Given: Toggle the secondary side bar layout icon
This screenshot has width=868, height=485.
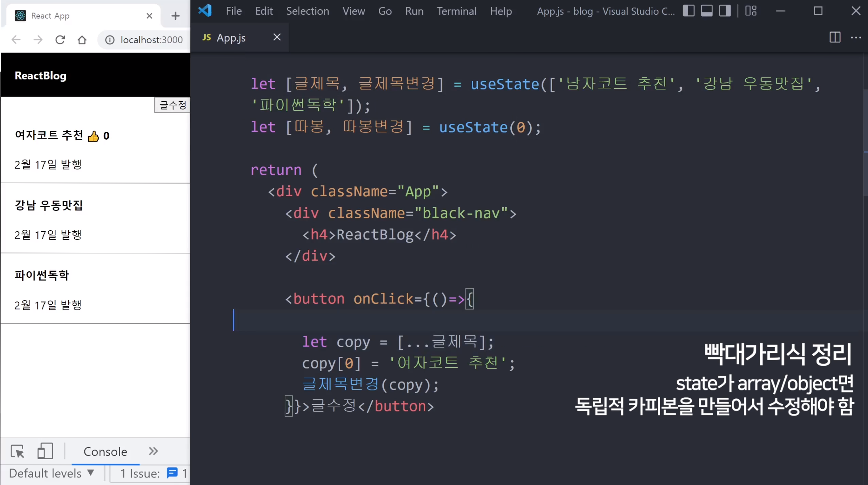Looking at the screenshot, I should (x=725, y=11).
